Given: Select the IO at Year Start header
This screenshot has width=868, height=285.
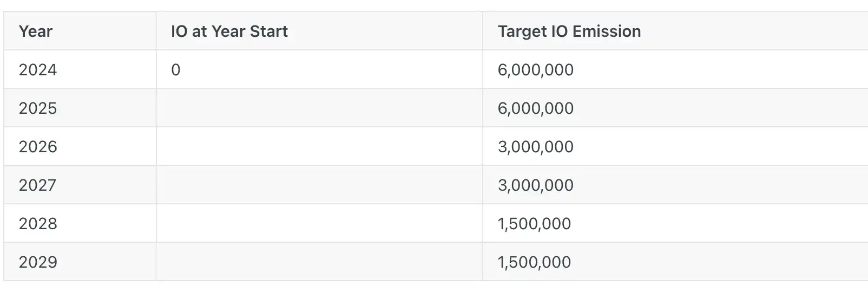Looking at the screenshot, I should (229, 31).
